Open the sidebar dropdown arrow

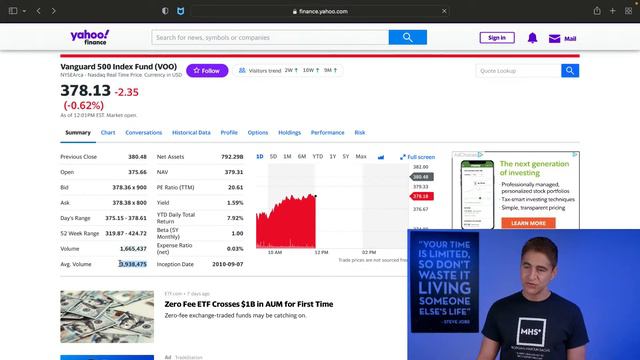(24, 11)
